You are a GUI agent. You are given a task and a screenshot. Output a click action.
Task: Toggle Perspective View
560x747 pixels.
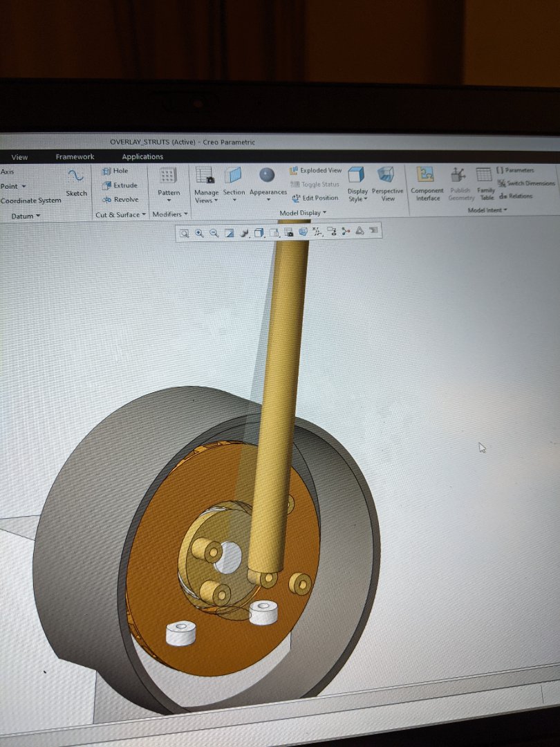click(x=387, y=184)
